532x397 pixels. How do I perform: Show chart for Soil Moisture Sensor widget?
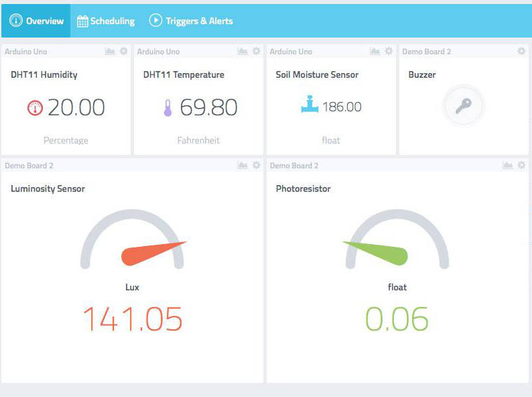pyautogui.click(x=375, y=51)
